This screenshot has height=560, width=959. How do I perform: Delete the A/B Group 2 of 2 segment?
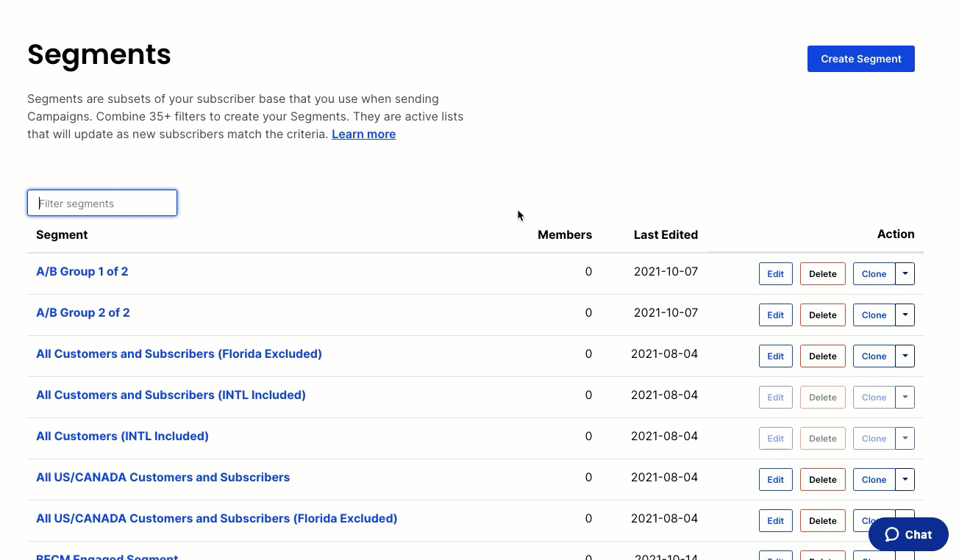tap(822, 315)
